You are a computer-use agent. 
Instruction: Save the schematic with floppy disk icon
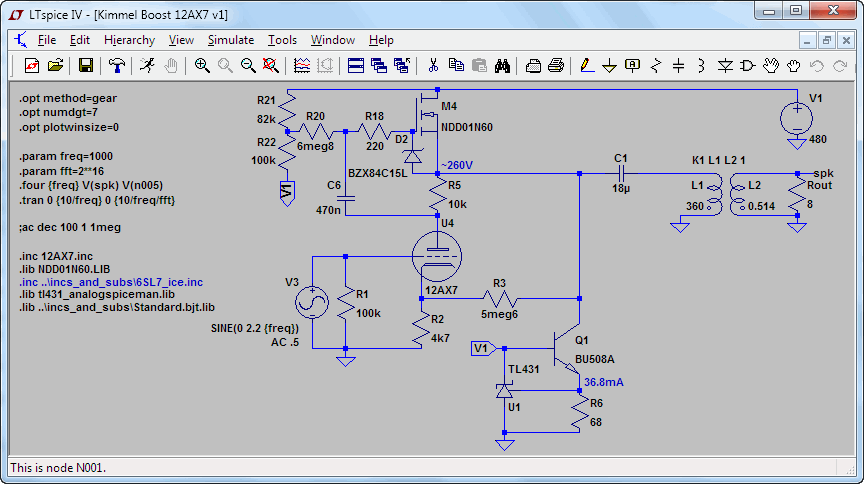[85, 66]
